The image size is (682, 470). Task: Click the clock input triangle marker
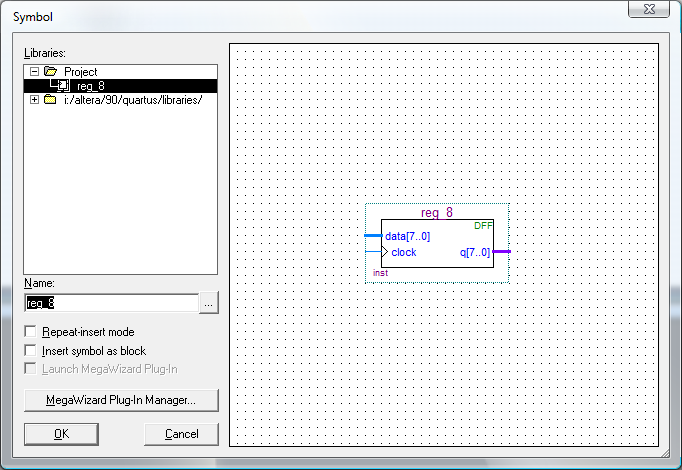tap(384, 251)
